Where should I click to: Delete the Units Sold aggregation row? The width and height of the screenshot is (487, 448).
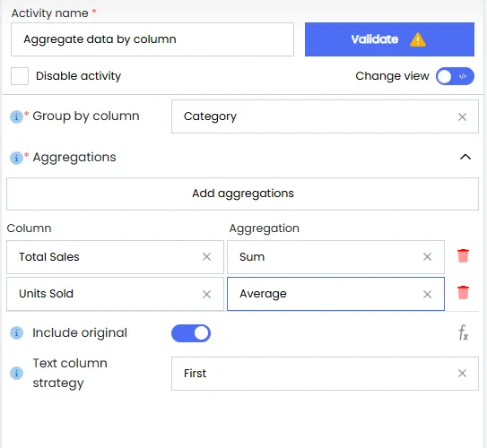click(x=463, y=293)
